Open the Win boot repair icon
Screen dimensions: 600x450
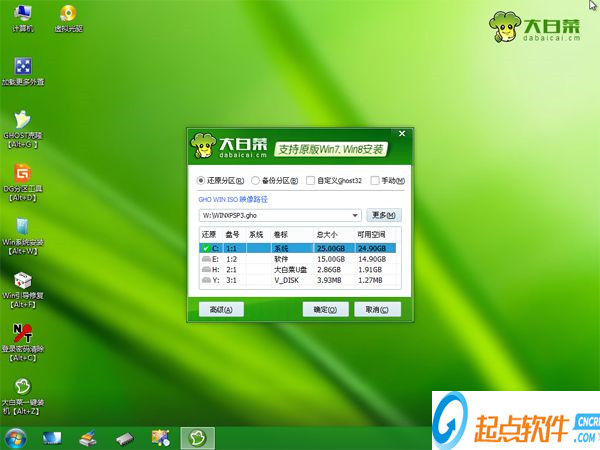[23, 290]
